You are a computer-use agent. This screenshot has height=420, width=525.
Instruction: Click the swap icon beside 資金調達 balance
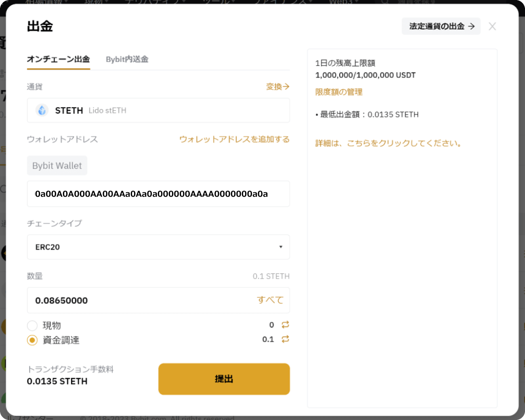click(x=285, y=339)
